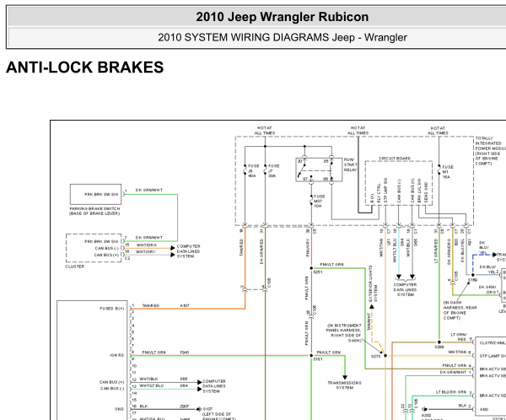This screenshot has width=506, height=420.
Task: Click the 'FUSED B(+)' pin label
Action: (x=112, y=309)
